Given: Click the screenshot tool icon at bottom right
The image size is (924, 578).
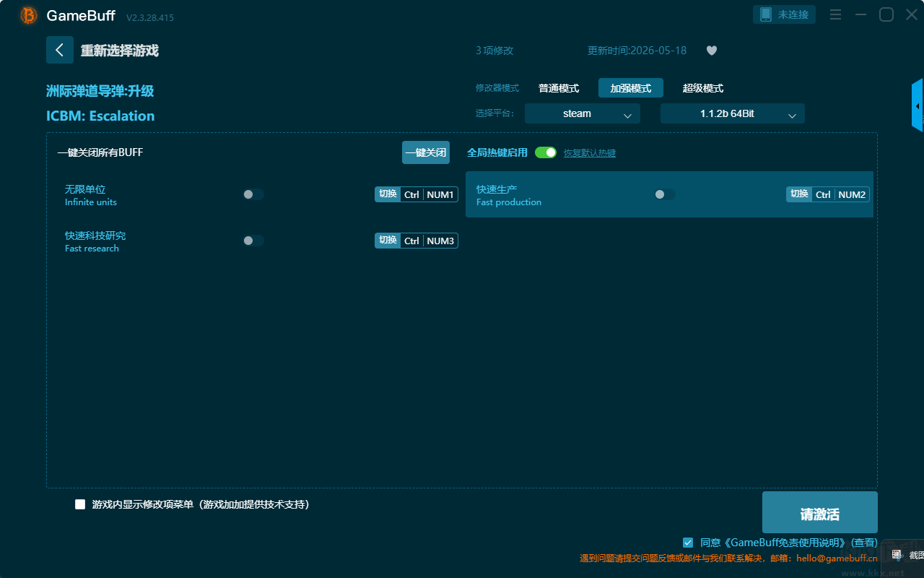Looking at the screenshot, I should (x=897, y=555).
